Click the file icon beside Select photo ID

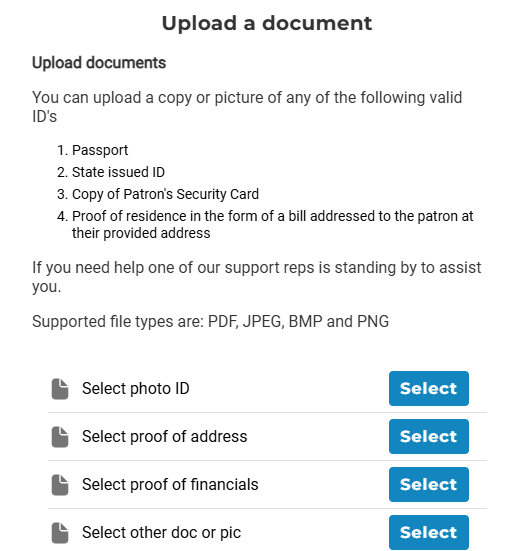pyautogui.click(x=60, y=389)
